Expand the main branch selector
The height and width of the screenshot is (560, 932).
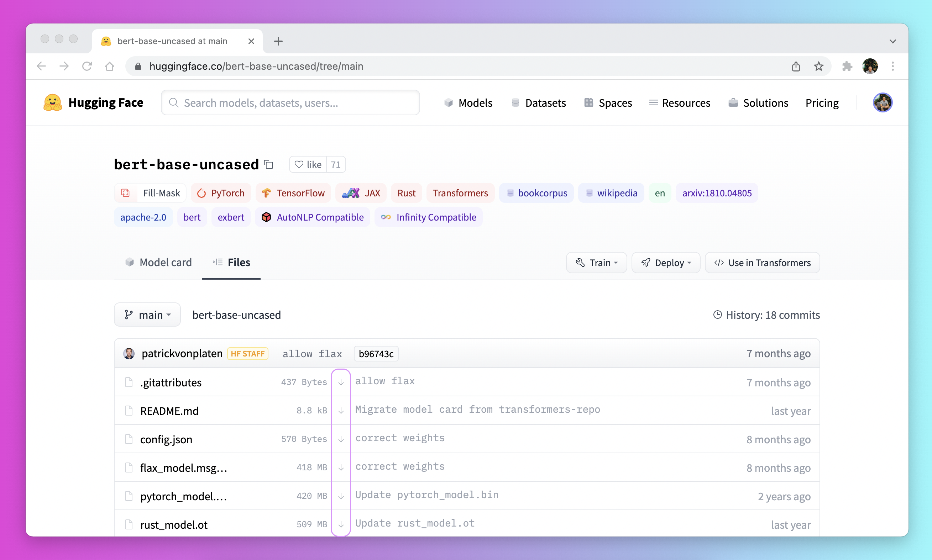tap(147, 315)
